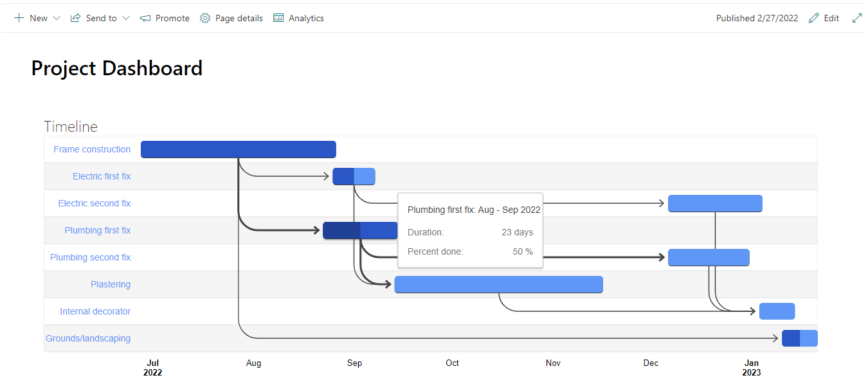
Task: Click the Promote megaphone icon
Action: coord(145,18)
